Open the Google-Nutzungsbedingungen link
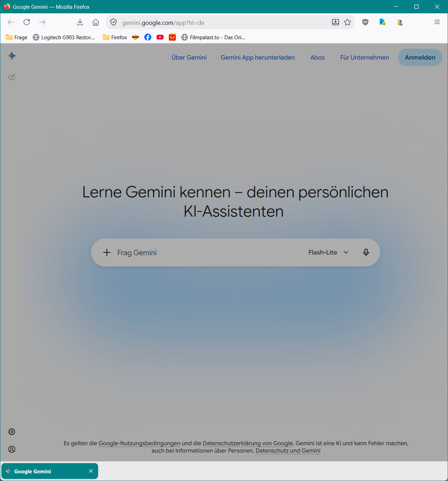 click(x=139, y=443)
